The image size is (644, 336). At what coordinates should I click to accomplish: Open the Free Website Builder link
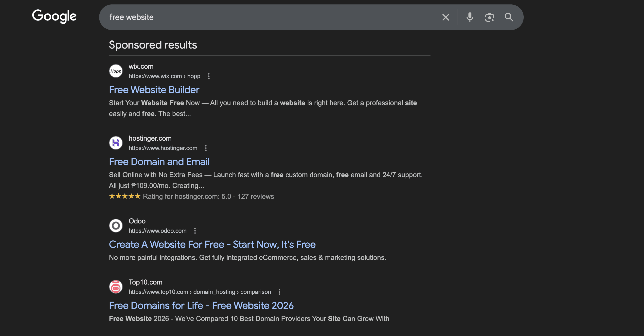[154, 90]
